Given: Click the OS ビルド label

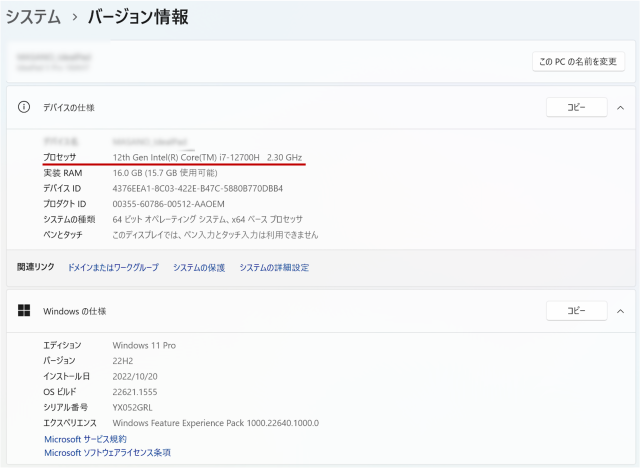Looking at the screenshot, I should click(60, 392).
